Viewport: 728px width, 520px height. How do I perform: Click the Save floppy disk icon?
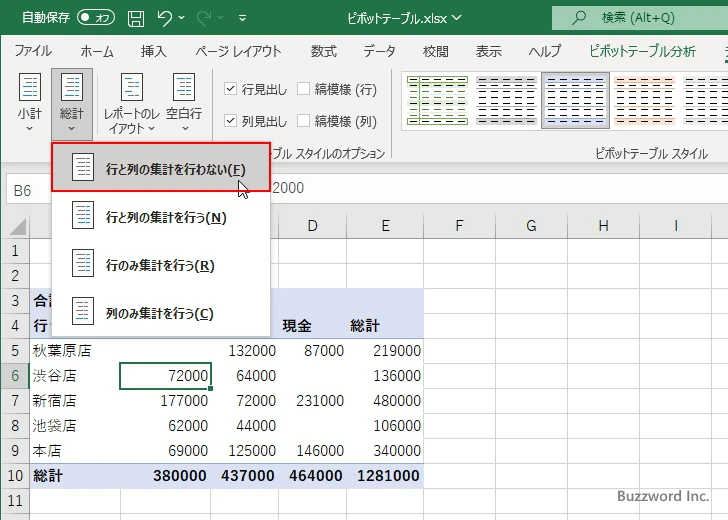[136, 18]
